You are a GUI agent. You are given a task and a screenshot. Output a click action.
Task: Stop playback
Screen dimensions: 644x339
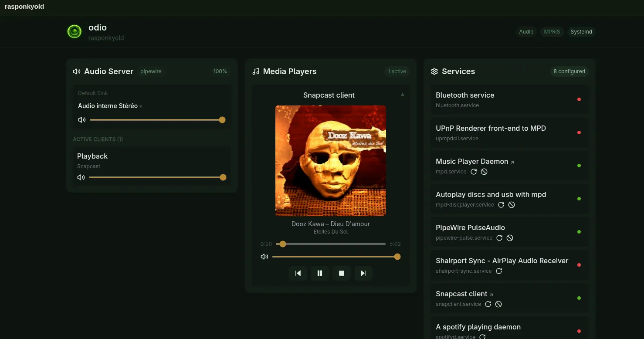[342, 273]
